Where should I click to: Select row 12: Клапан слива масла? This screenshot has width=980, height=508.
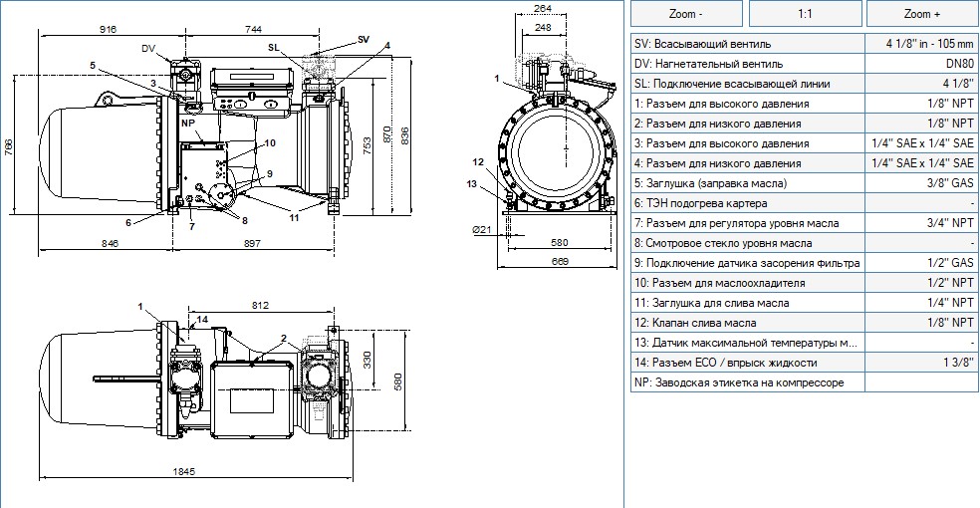(x=804, y=323)
